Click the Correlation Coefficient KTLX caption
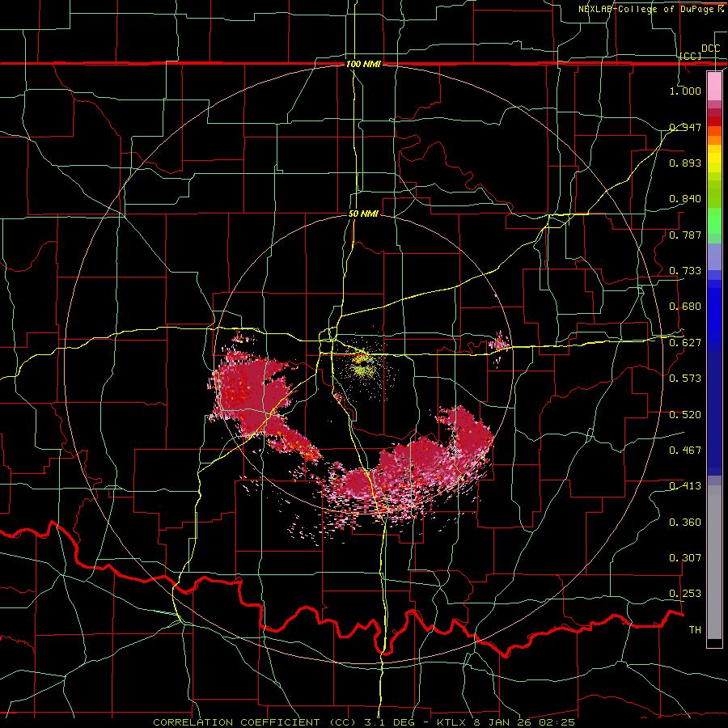The height and width of the screenshot is (728, 728). click(x=364, y=722)
